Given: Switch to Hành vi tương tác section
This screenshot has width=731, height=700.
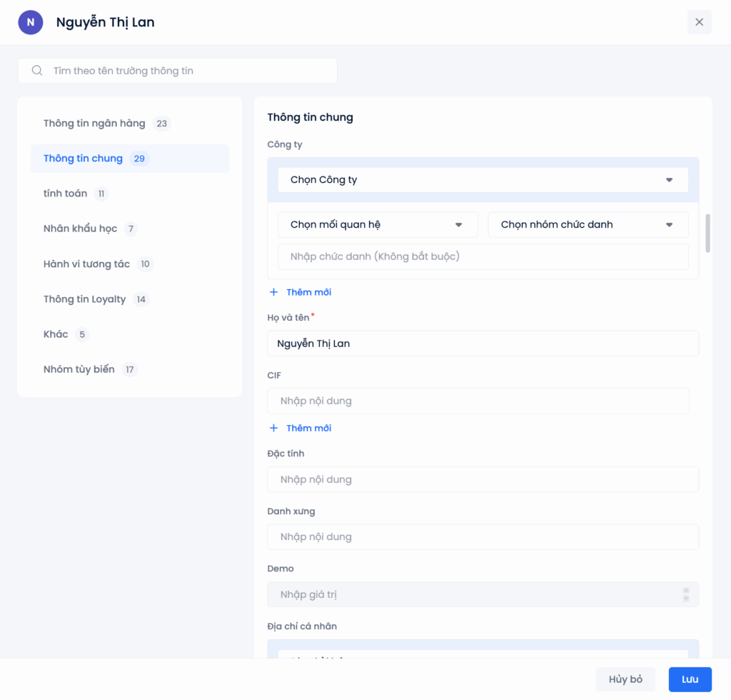Looking at the screenshot, I should (x=130, y=264).
